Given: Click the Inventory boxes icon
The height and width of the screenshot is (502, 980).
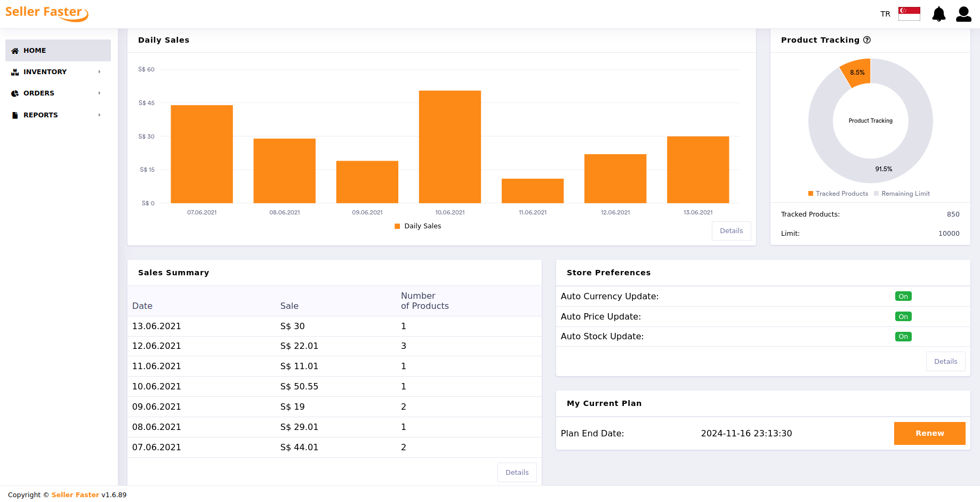Looking at the screenshot, I should point(15,72).
